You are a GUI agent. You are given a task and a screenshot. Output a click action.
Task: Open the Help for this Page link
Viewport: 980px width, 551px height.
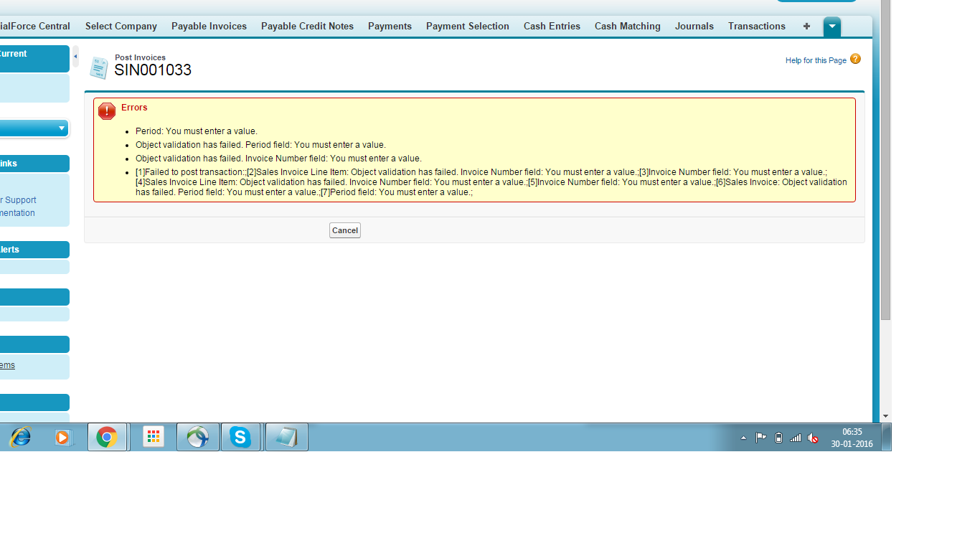[x=816, y=60]
